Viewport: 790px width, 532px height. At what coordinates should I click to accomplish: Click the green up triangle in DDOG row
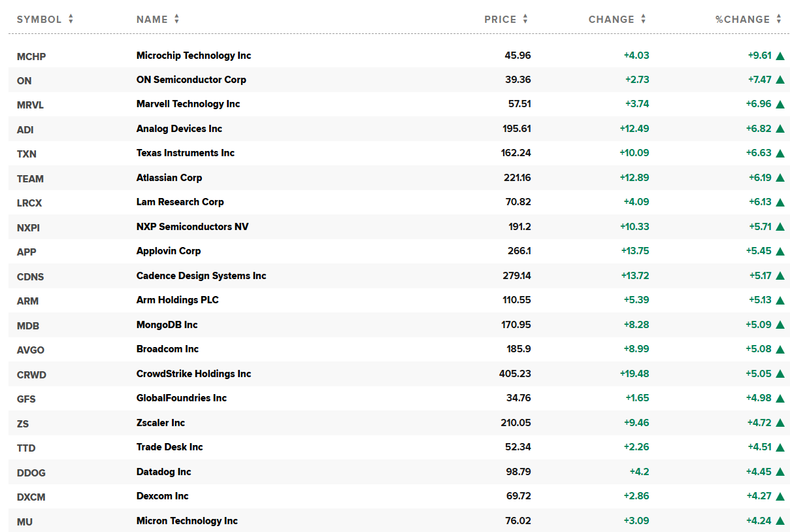[x=780, y=472]
